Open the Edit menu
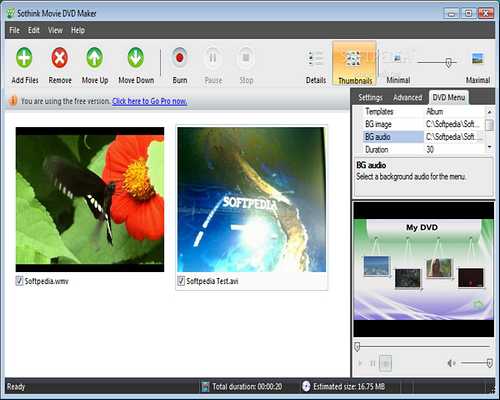 [34, 30]
